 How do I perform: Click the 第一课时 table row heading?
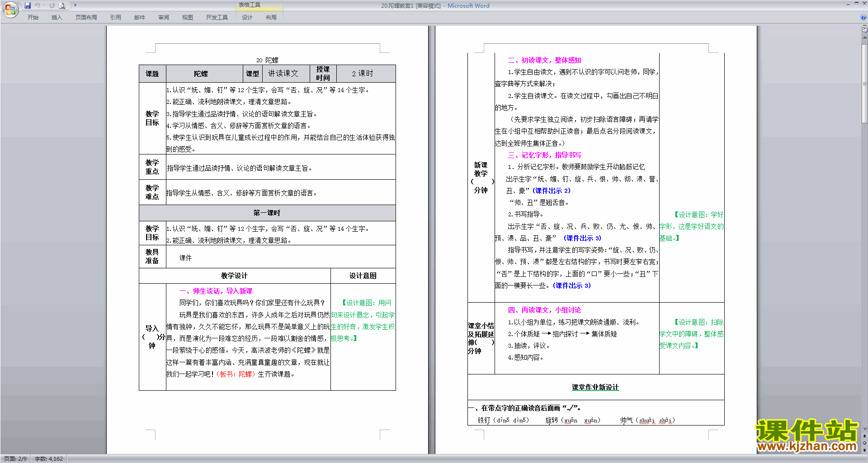267,213
